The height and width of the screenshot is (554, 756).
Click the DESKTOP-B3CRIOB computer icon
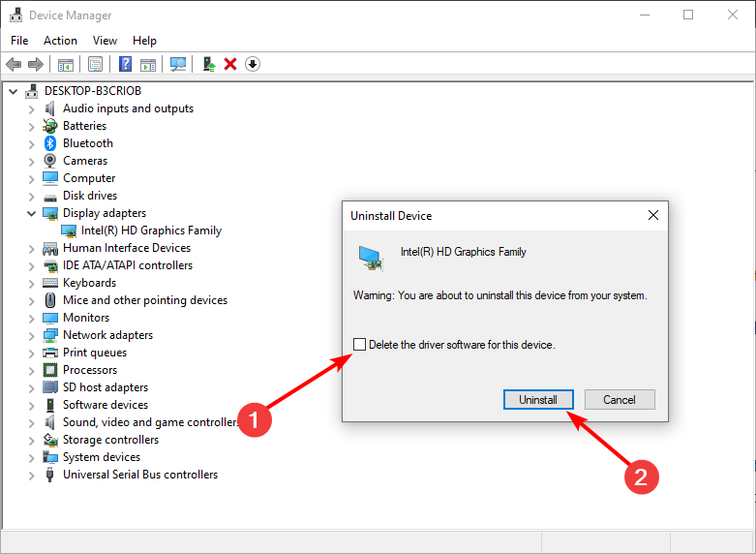coord(32,90)
